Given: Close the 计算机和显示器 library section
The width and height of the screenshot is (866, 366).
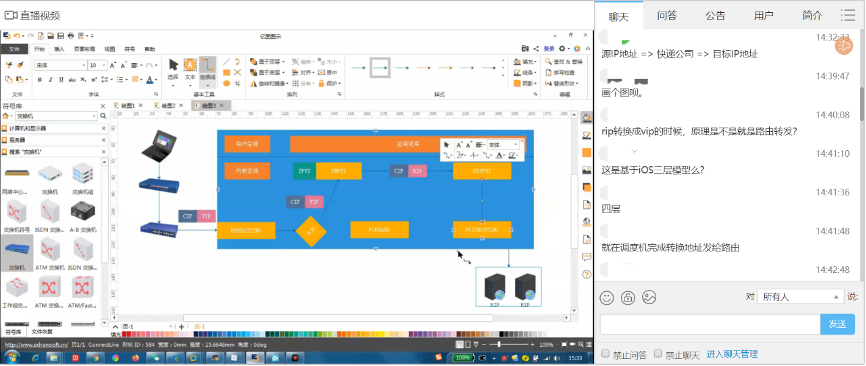Looking at the screenshot, I should coord(103,128).
